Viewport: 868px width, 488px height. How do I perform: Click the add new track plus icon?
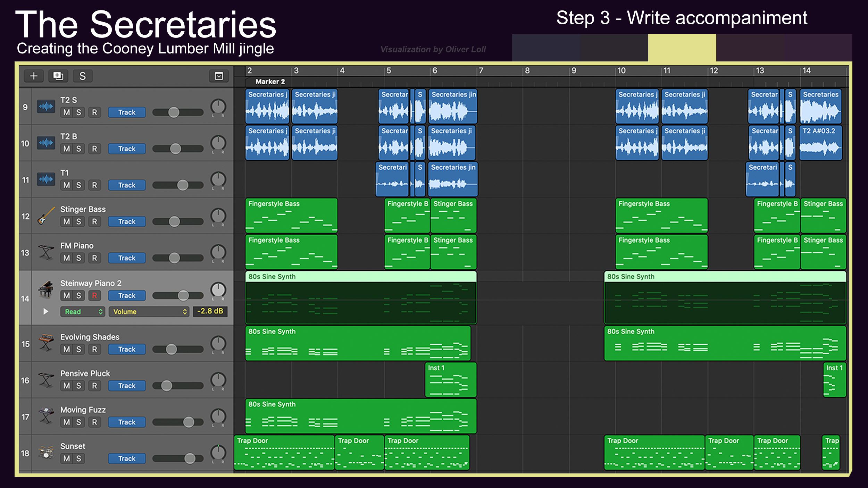34,76
